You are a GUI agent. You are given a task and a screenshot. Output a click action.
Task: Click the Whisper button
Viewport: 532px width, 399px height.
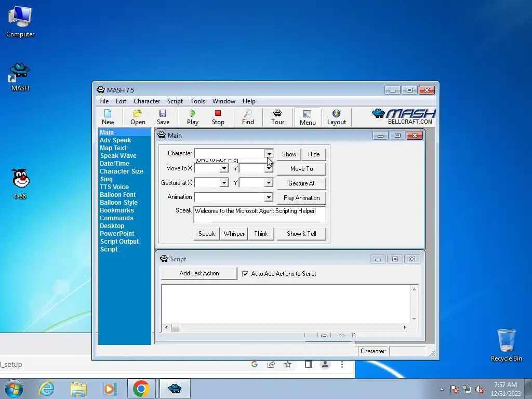[234, 234]
